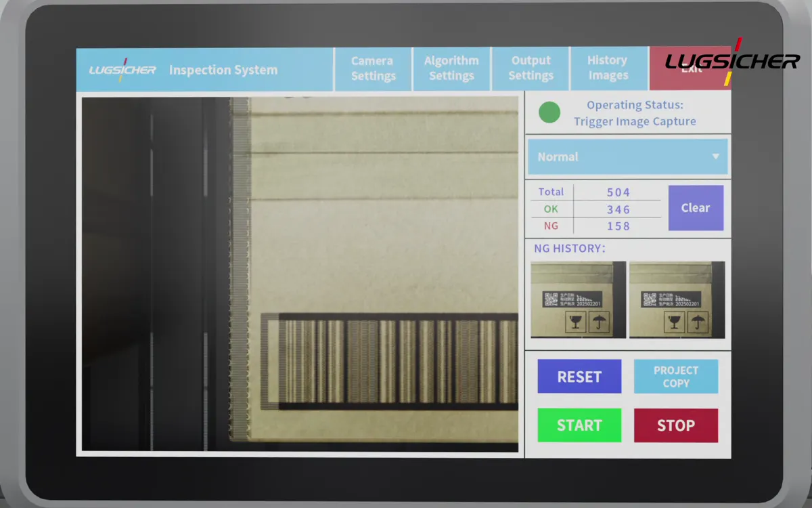This screenshot has height=508, width=812.
Task: Click the "Inspection System" title text
Action: tap(223, 70)
